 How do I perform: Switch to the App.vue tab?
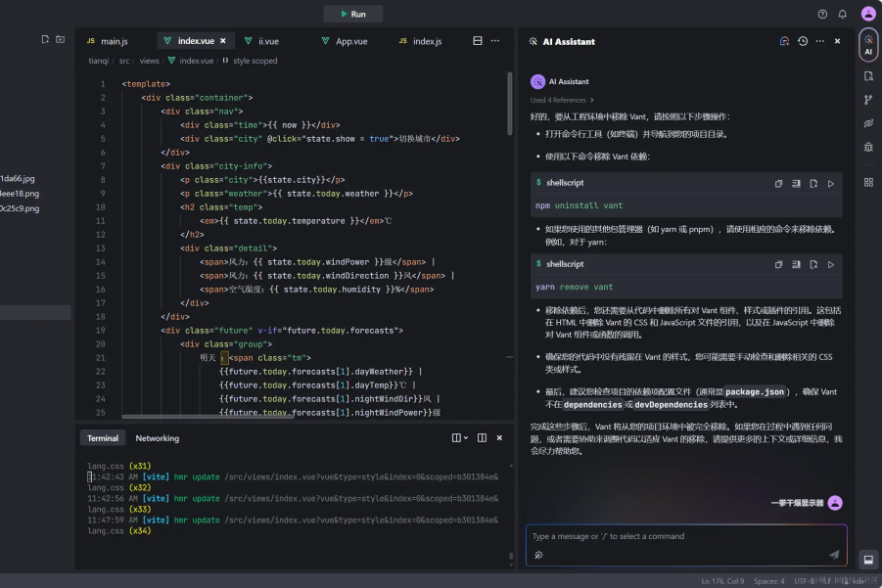point(344,41)
